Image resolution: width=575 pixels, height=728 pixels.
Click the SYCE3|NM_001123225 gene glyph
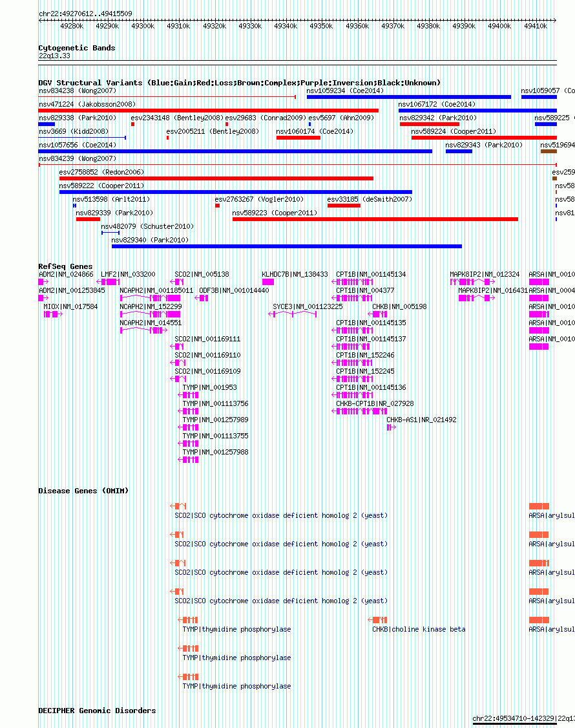pyautogui.click(x=293, y=314)
